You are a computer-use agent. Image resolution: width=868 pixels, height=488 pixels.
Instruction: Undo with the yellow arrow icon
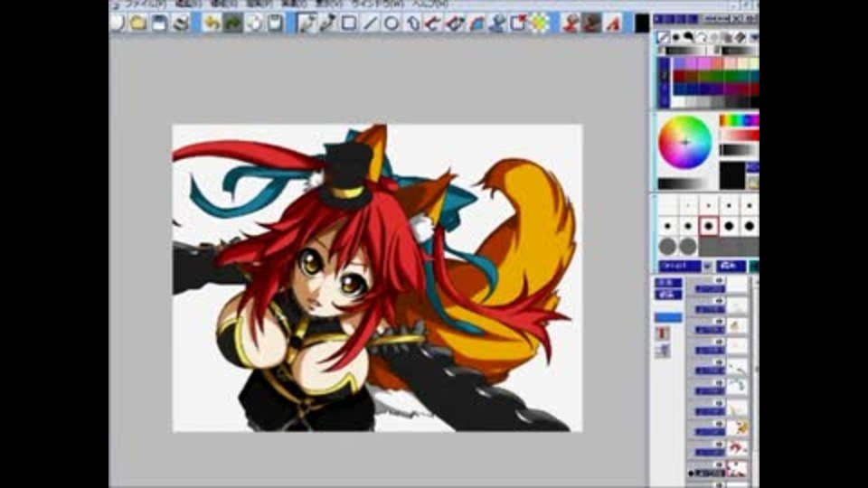tap(212, 23)
